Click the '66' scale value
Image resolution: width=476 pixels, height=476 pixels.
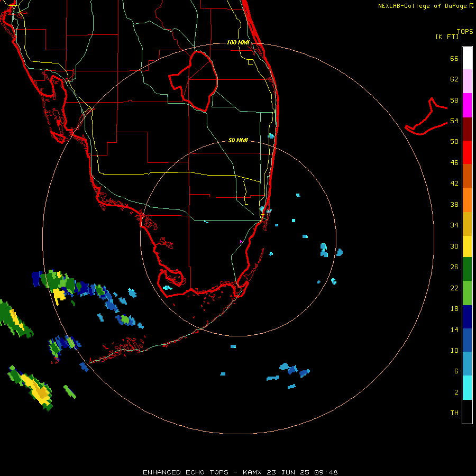(454, 59)
